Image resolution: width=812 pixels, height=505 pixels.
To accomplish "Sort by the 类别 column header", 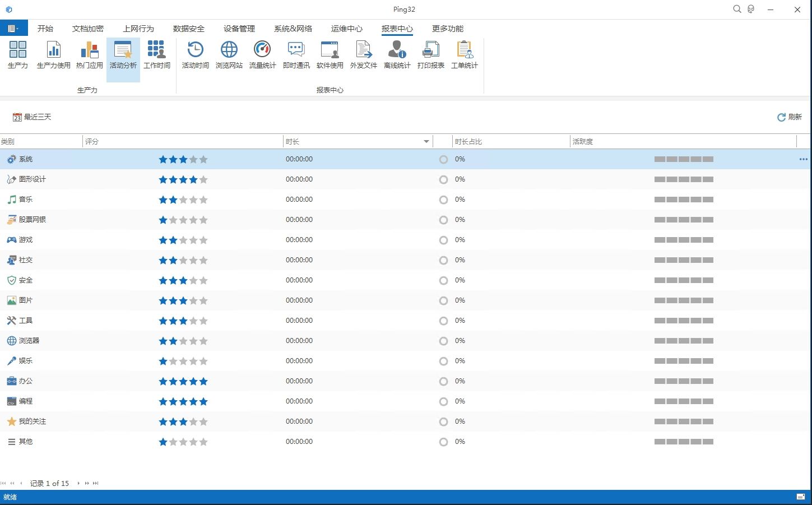I will 41,142.
